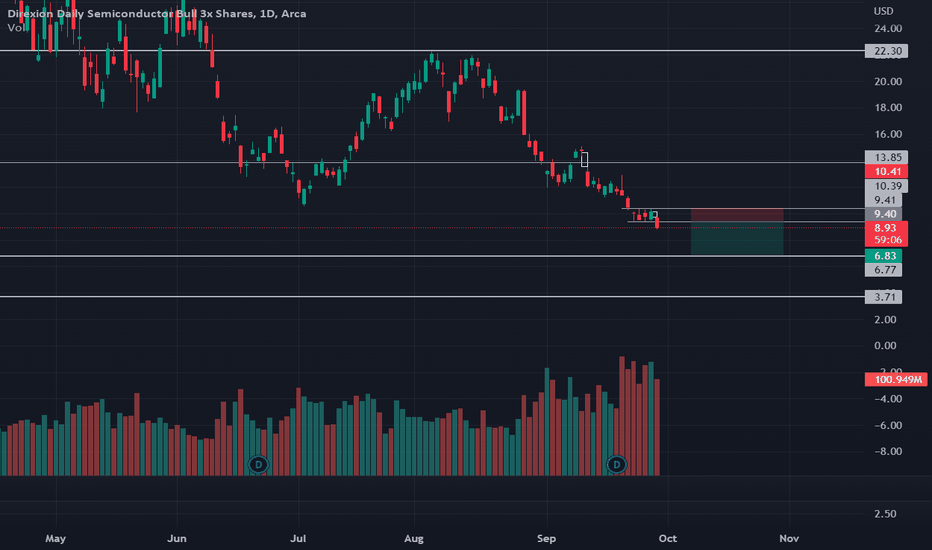Click the current price 8.93 label

point(886,228)
